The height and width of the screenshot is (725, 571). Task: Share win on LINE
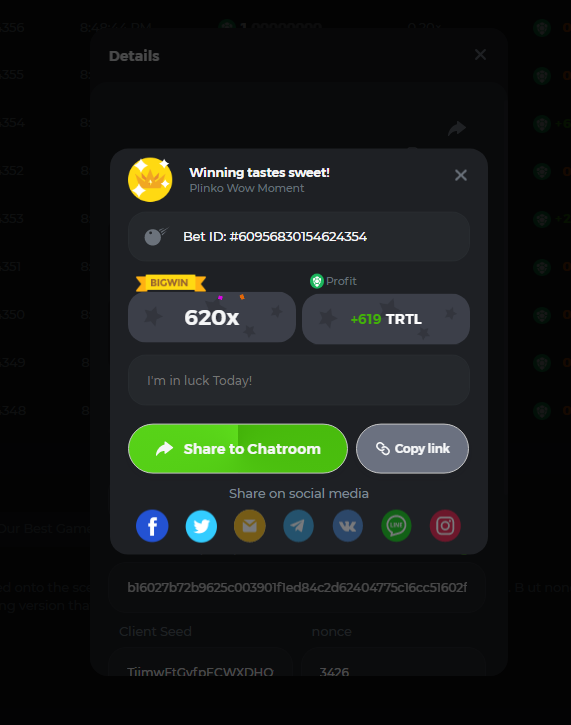click(x=396, y=526)
